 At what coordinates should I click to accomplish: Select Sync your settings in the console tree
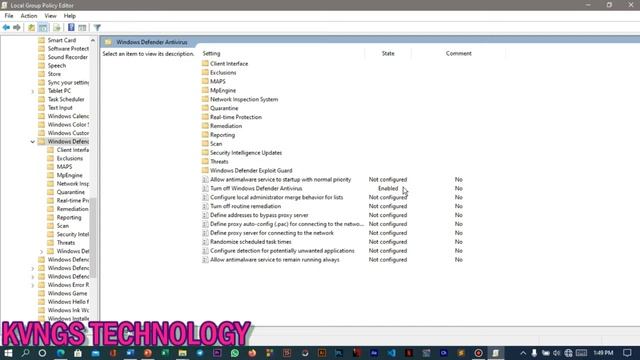(x=68, y=82)
